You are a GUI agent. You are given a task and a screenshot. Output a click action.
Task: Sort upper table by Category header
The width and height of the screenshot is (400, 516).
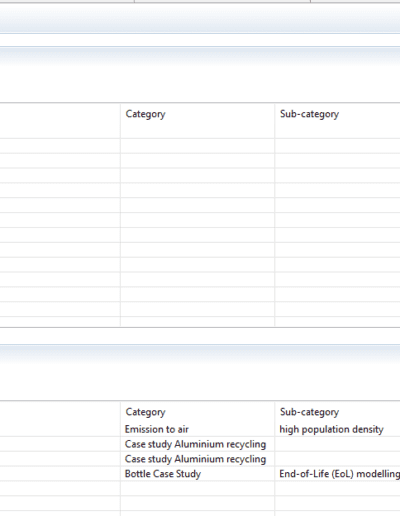tap(197, 121)
